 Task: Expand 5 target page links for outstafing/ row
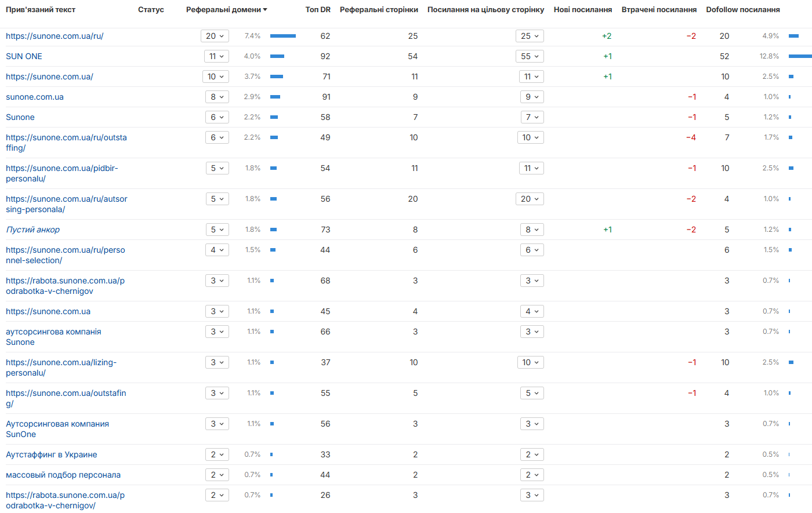tap(532, 393)
